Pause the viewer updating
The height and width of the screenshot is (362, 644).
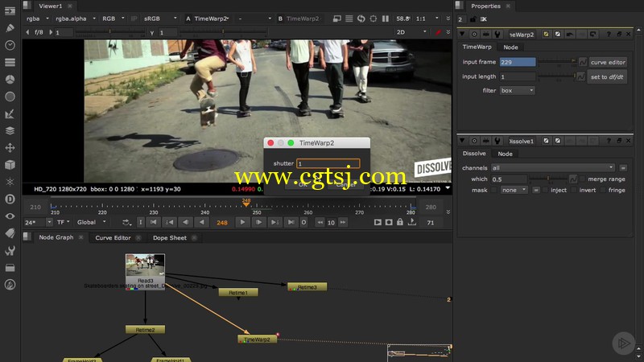tap(386, 19)
